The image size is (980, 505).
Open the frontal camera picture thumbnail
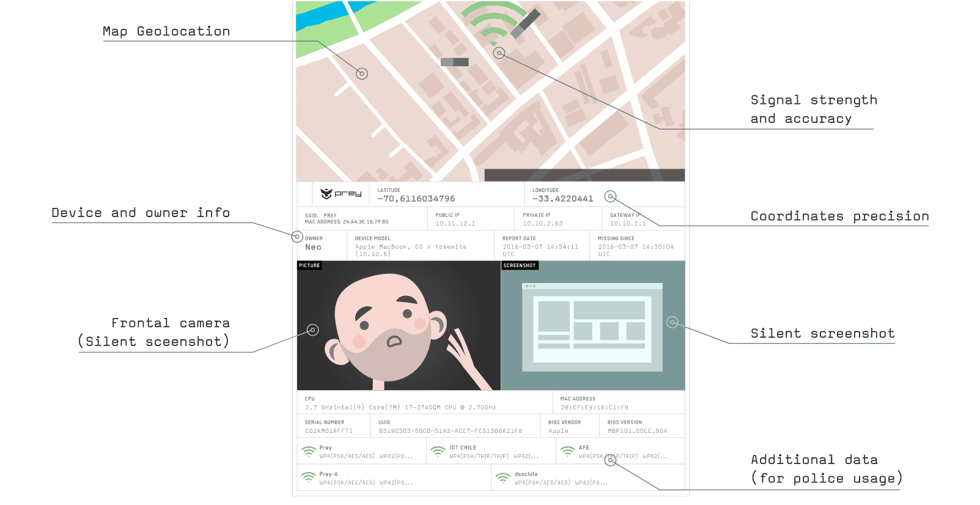[399, 326]
